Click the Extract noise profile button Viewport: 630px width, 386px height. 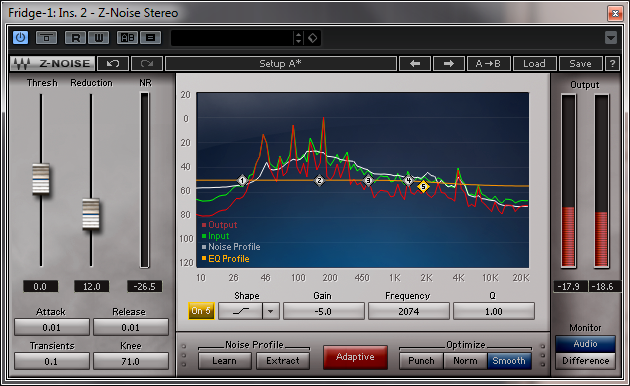283,361
